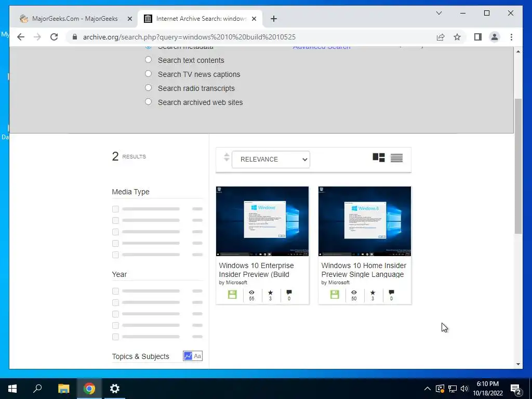Image resolution: width=532 pixels, height=399 pixels.
Task: Open File Explorer from the taskbar
Action: point(63,389)
